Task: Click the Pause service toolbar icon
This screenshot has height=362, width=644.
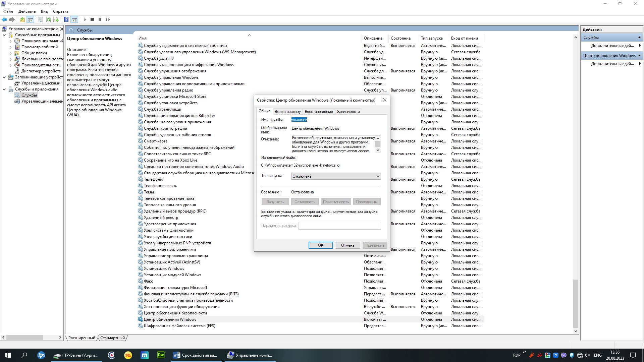Action: click(x=100, y=19)
